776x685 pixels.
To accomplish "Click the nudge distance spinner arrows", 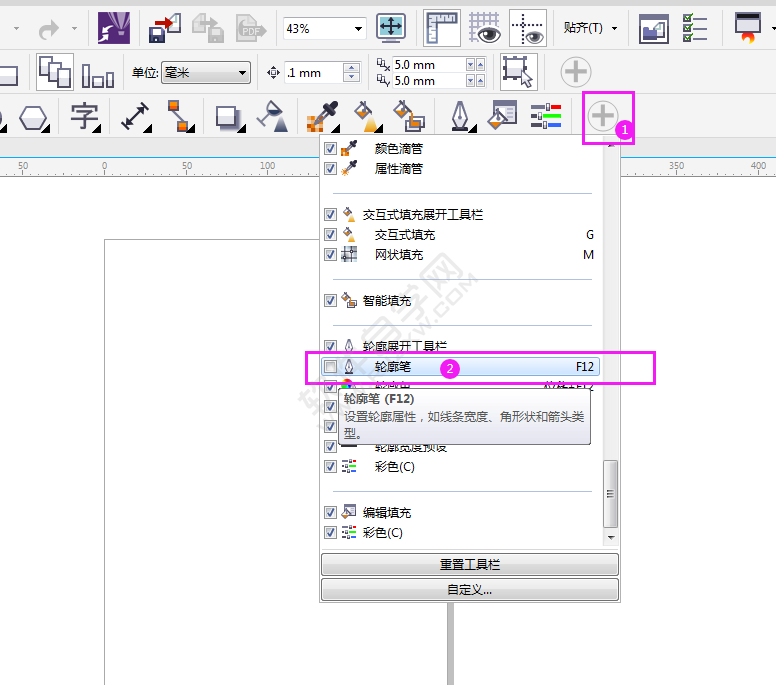I will (x=351, y=73).
